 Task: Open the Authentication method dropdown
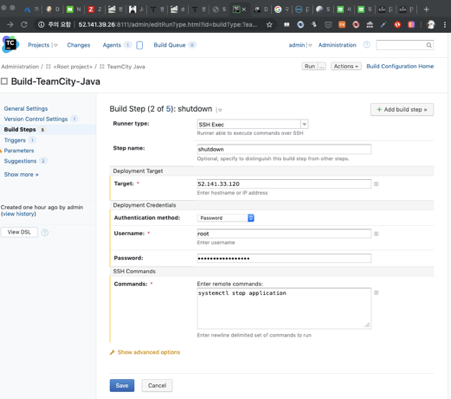click(x=225, y=218)
